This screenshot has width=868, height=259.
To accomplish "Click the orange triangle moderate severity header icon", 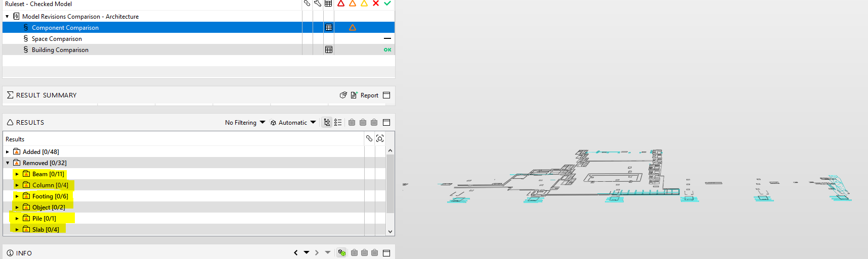I will [x=353, y=4].
